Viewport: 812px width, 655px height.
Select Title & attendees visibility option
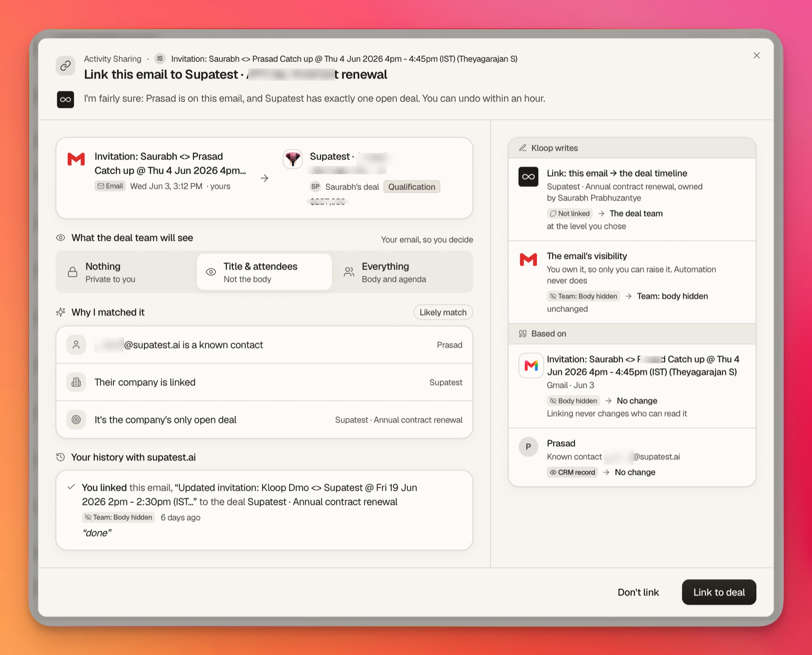click(264, 272)
